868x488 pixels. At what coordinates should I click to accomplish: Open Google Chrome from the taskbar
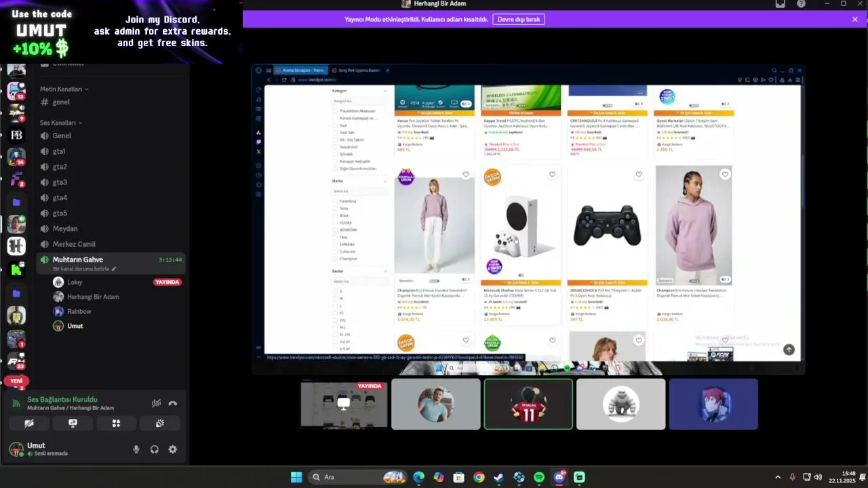tap(479, 477)
